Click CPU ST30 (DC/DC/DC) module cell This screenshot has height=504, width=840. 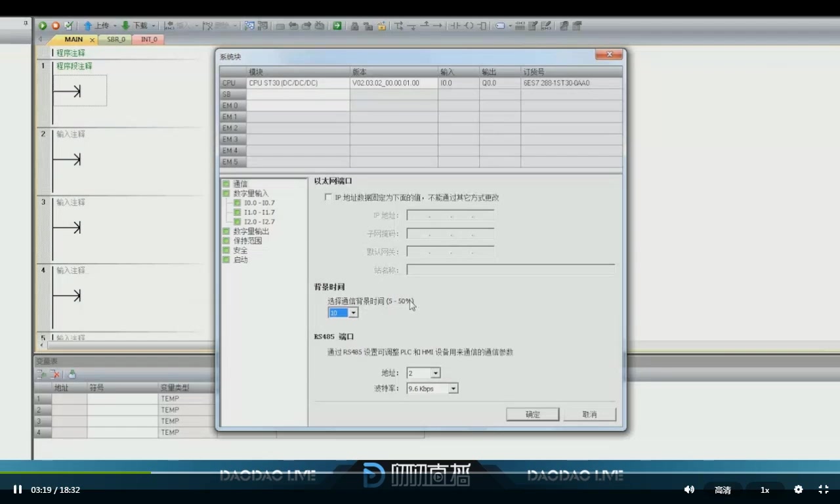click(x=298, y=83)
